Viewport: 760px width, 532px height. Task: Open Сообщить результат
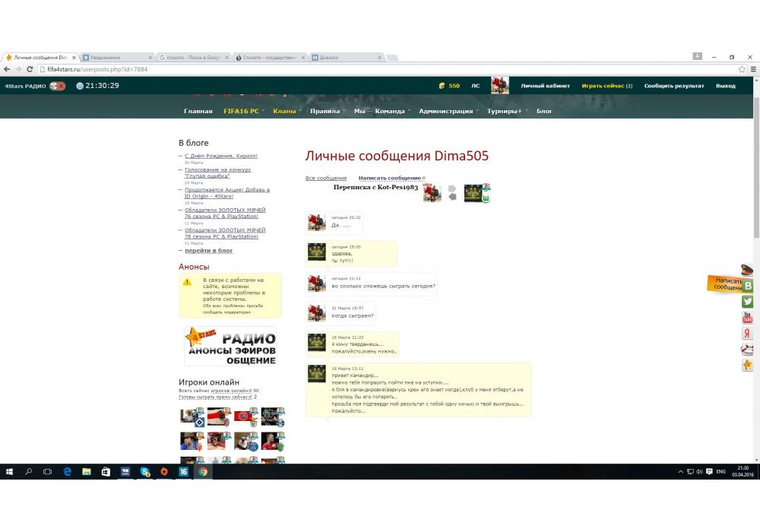coord(673,86)
